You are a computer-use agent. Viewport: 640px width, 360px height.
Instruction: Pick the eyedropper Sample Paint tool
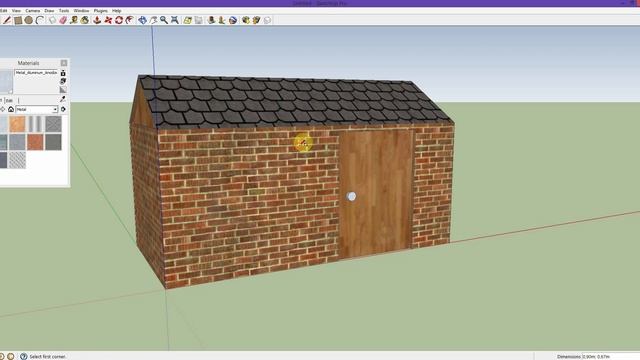[63, 99]
